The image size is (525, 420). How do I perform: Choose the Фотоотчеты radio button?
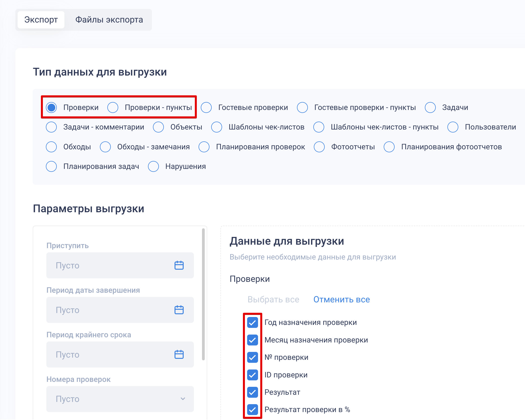pyautogui.click(x=319, y=147)
